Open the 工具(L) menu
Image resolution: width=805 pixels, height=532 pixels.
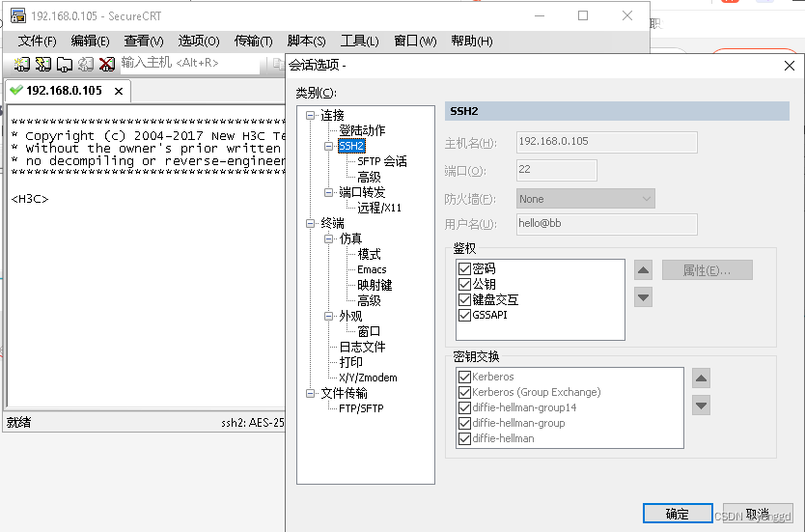click(360, 42)
